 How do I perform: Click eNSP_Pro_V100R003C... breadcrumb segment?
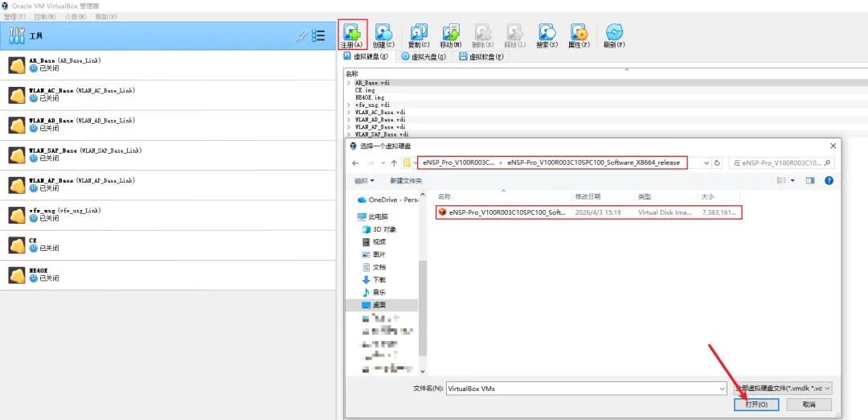pos(459,163)
